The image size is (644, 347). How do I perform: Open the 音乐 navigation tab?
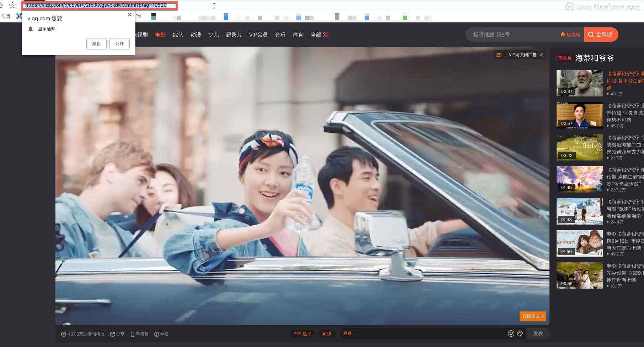[x=280, y=35]
